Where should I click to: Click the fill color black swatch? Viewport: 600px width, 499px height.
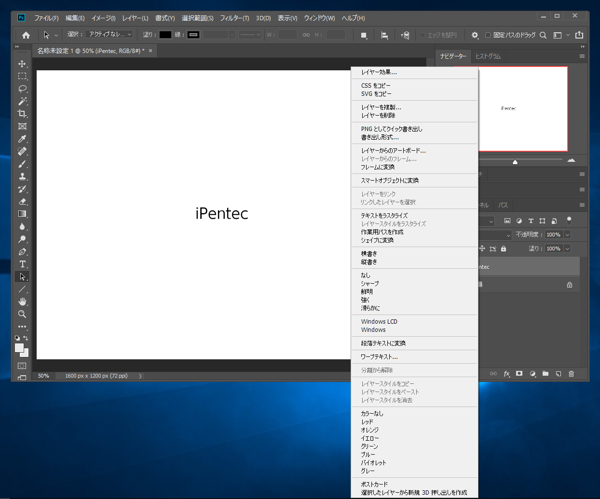[165, 34]
